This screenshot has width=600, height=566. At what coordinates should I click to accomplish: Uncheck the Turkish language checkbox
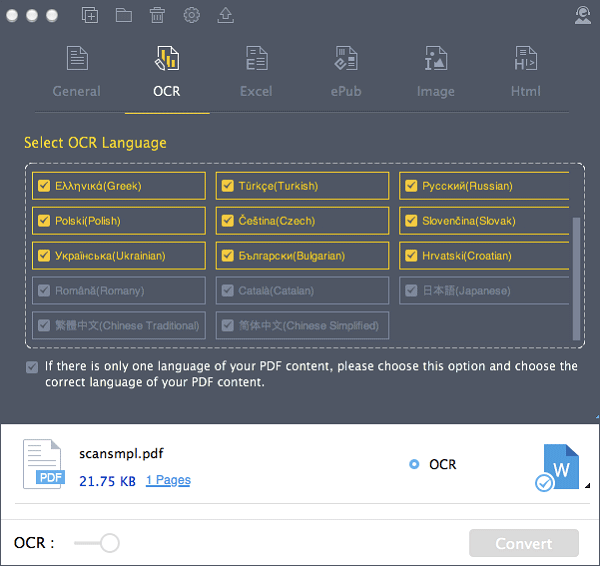tap(228, 186)
